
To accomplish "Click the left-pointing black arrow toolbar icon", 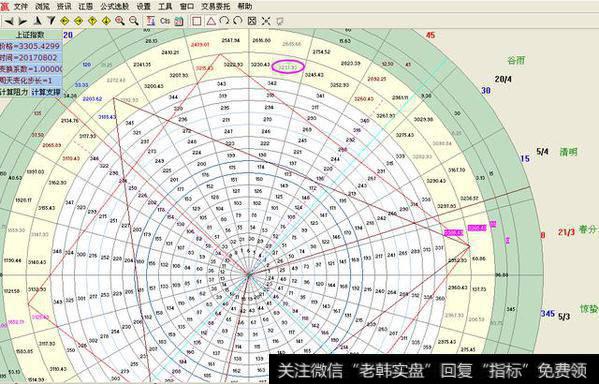I will pos(9,21).
